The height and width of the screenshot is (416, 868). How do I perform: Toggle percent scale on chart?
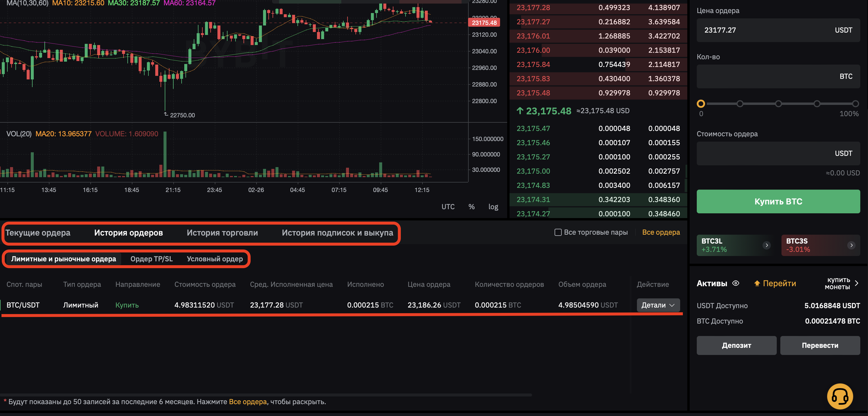471,207
